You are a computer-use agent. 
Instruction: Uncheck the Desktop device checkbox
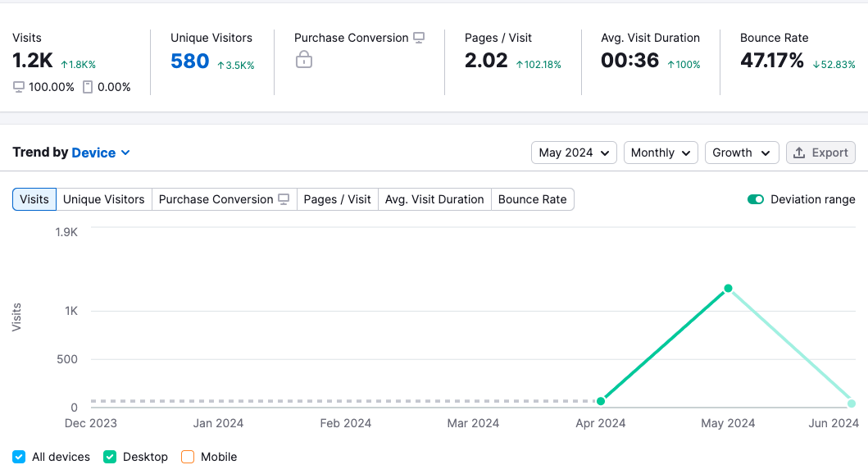(109, 457)
